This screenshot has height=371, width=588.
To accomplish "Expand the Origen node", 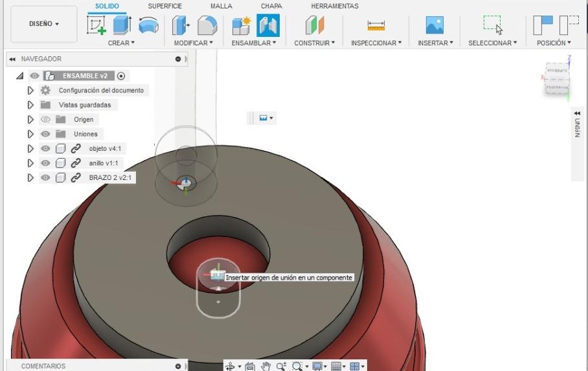I will [30, 119].
